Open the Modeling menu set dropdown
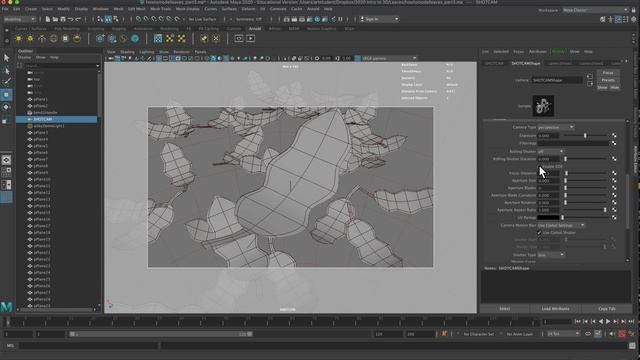This screenshot has width=640, height=360. click(20, 19)
